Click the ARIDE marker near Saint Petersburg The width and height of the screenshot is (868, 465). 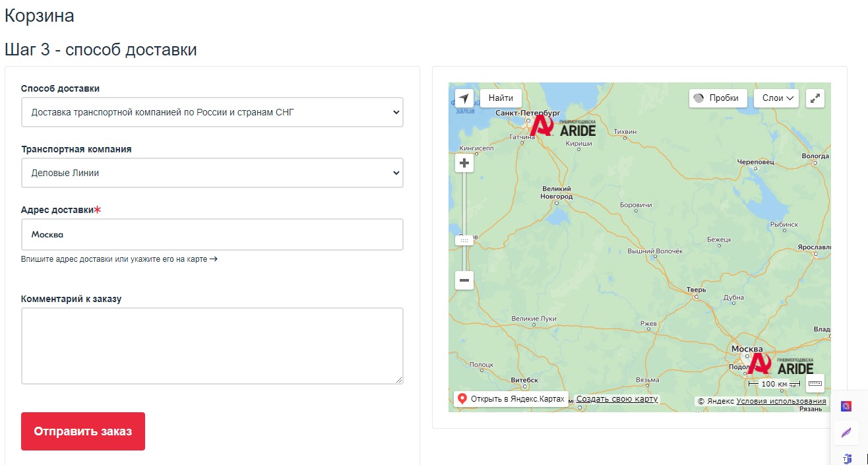tap(543, 126)
